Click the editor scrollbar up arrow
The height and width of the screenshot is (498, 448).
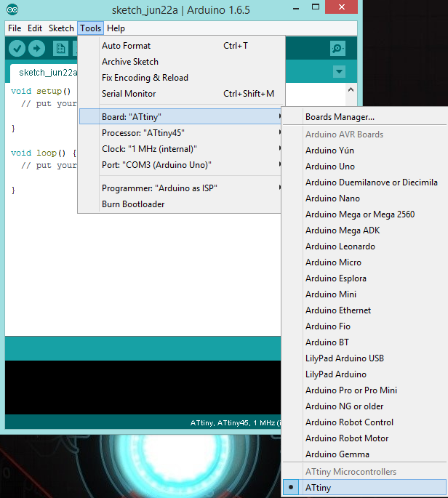coord(351,89)
